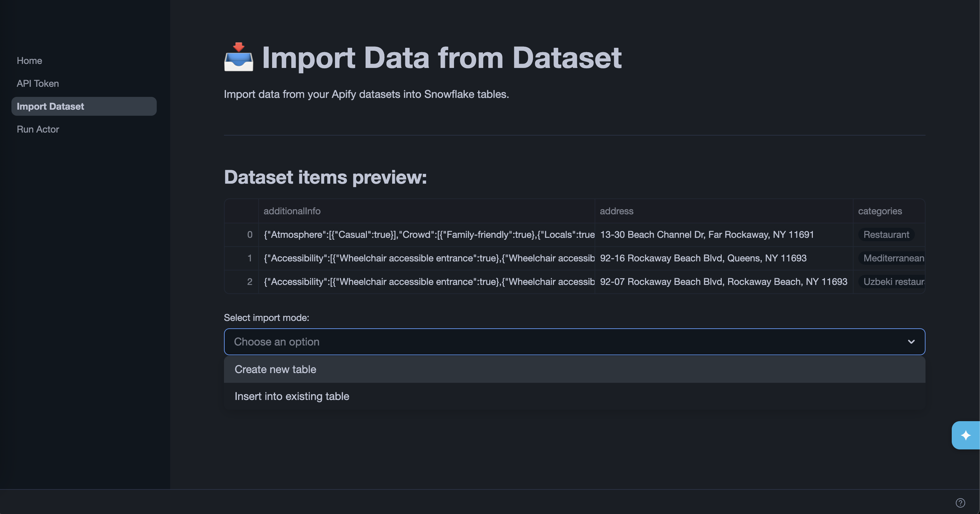Click the inbox tray icon in the page title
Image resolution: width=980 pixels, height=514 pixels.
click(238, 58)
